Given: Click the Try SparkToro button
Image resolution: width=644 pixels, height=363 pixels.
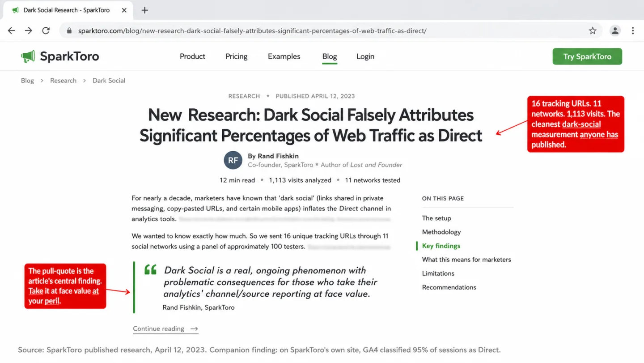Looking at the screenshot, I should pos(587,56).
